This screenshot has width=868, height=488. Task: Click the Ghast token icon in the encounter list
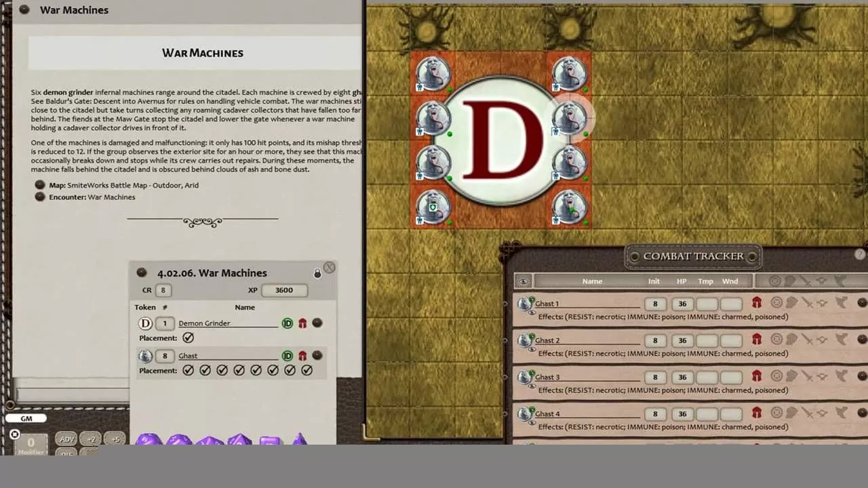click(145, 356)
